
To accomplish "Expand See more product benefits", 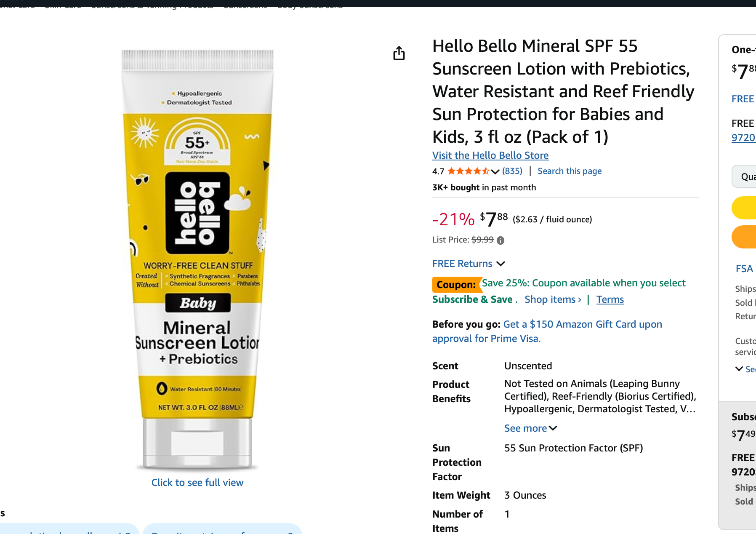I will coord(530,428).
